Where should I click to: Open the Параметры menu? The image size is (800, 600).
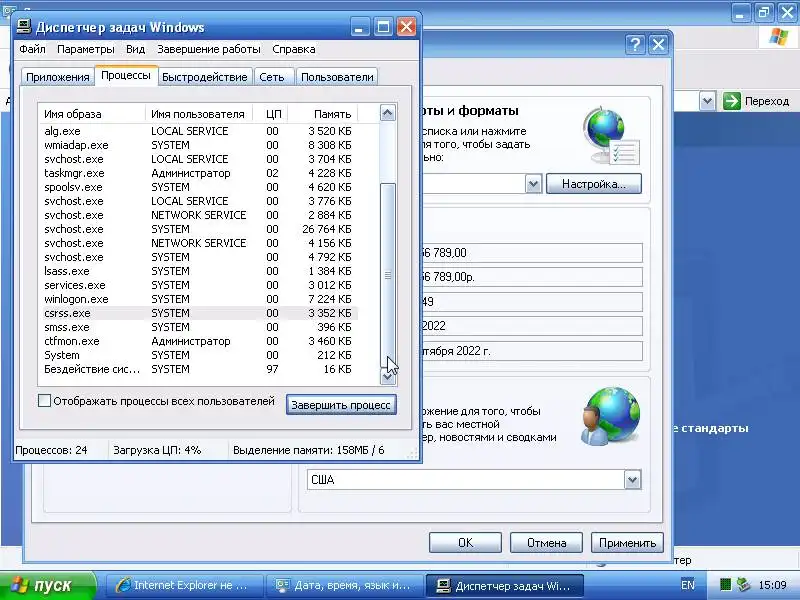click(x=85, y=49)
